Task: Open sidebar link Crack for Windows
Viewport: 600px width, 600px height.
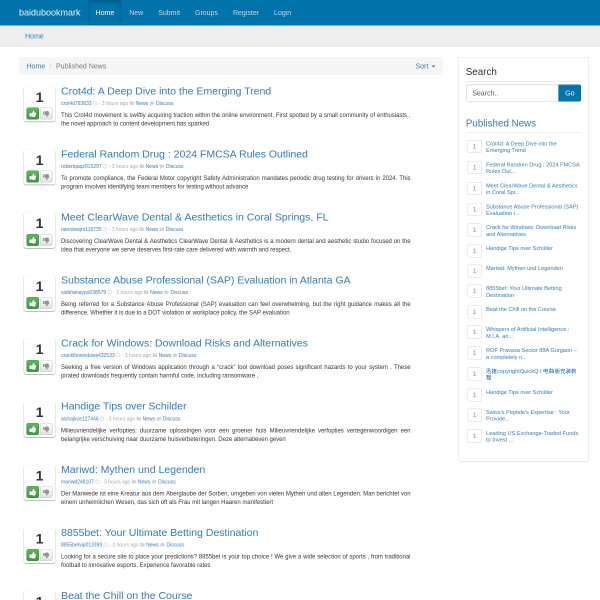Action: (x=531, y=230)
